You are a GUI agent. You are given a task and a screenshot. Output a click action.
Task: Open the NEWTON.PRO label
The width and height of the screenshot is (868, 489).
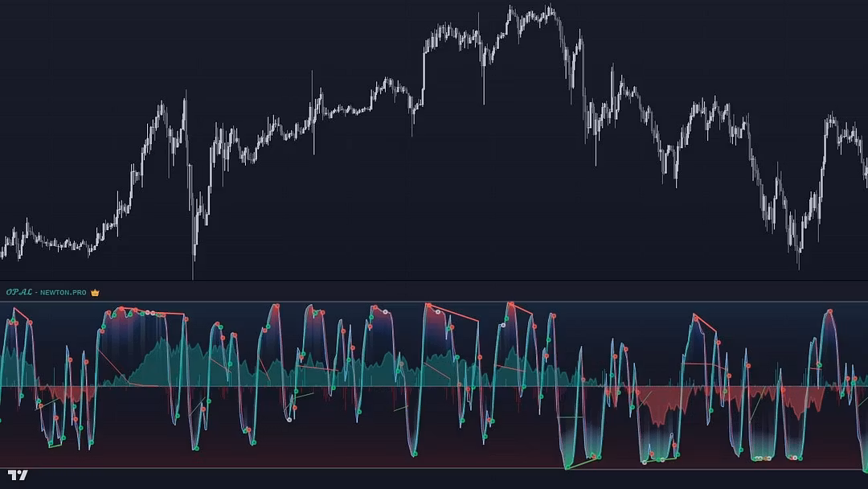(x=63, y=293)
